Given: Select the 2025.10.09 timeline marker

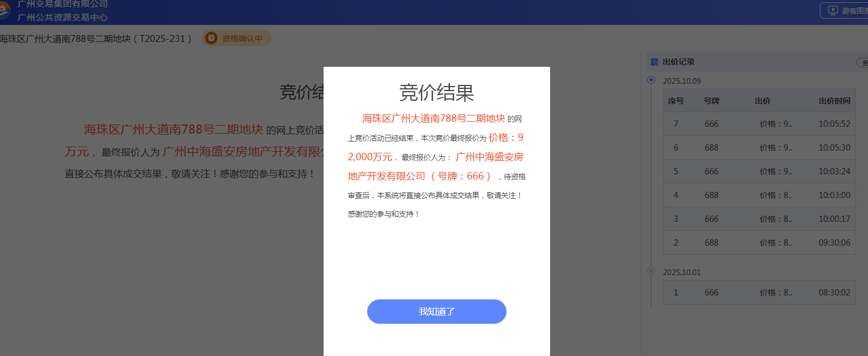Looking at the screenshot, I should click(651, 80).
